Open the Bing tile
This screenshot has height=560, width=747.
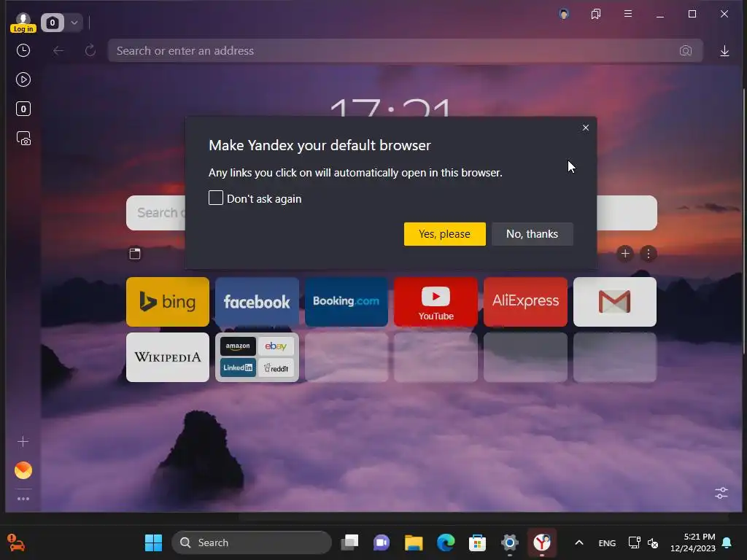pos(168,302)
